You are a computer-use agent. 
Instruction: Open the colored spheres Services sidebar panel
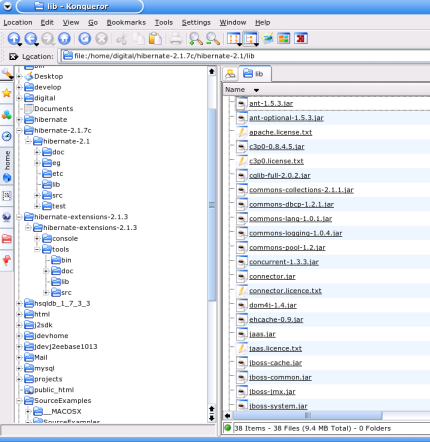[x=7, y=115]
